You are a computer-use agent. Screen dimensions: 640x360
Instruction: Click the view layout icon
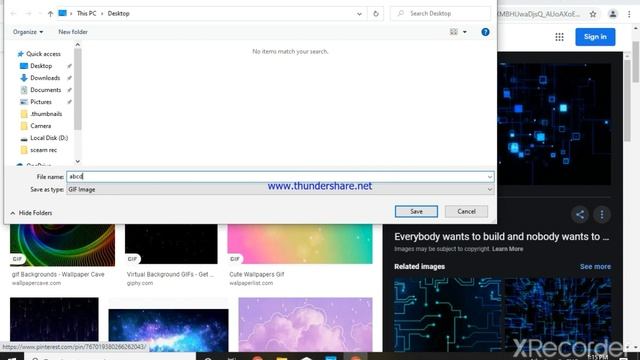453,32
